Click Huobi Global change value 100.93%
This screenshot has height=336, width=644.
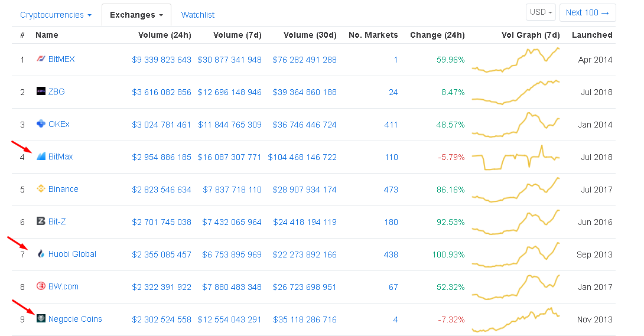(448, 255)
